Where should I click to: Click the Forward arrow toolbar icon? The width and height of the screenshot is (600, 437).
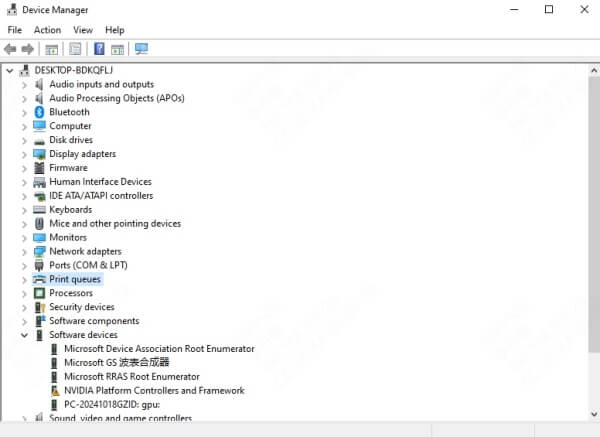[x=27, y=49]
